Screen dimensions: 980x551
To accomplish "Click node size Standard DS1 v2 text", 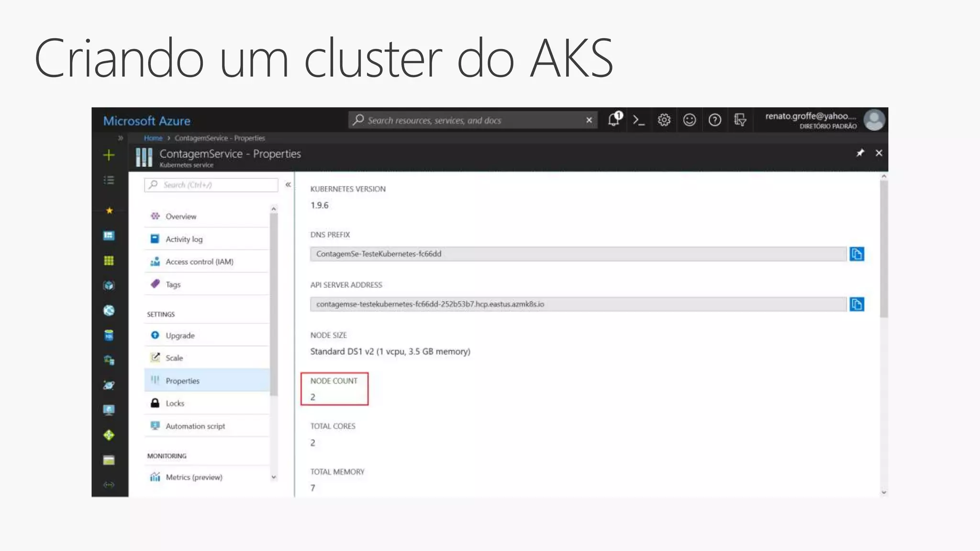I will pyautogui.click(x=390, y=352).
